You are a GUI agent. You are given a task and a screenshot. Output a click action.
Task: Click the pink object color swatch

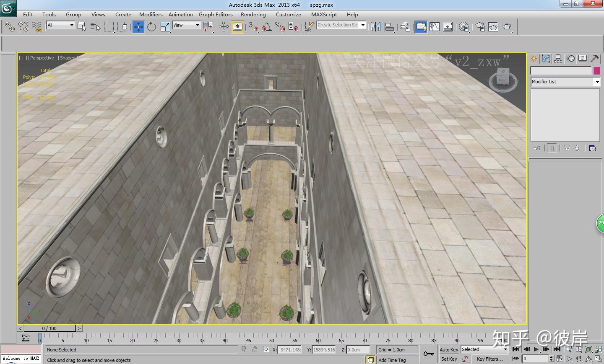pos(596,70)
